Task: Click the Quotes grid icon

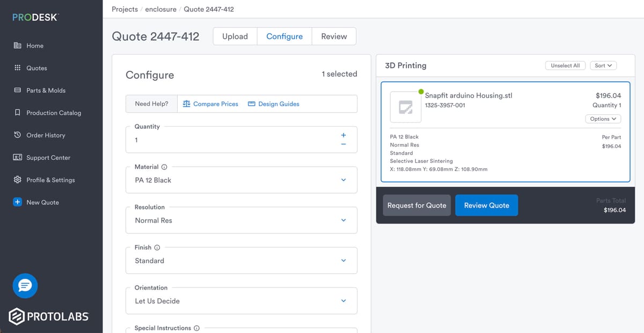Action: tap(17, 68)
